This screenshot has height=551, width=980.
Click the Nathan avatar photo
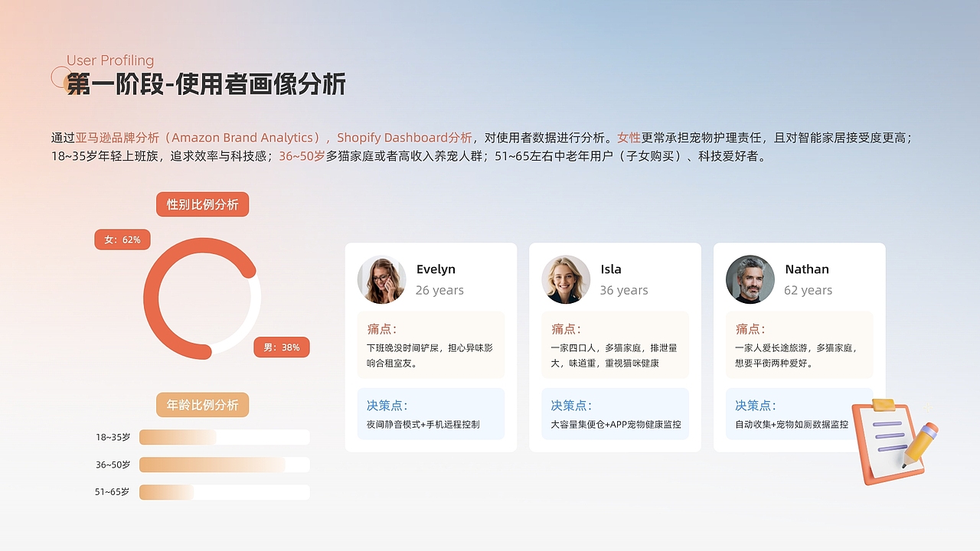[750, 279]
